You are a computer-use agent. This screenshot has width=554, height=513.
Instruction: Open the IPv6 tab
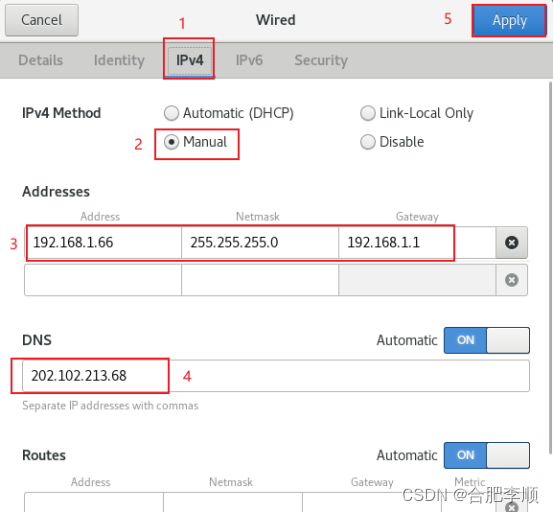pos(249,60)
